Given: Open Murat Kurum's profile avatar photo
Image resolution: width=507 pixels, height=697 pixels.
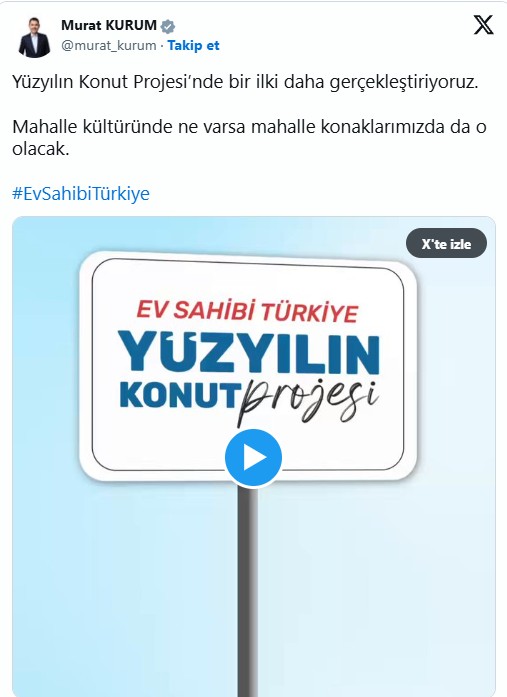Looking at the screenshot, I should click(x=34, y=37).
